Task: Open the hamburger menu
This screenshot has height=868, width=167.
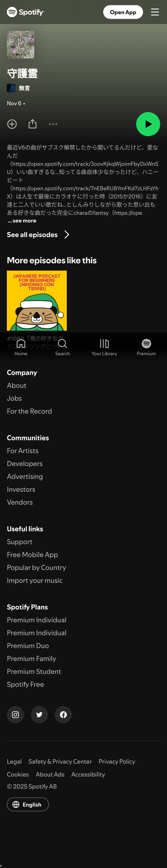Action: [x=155, y=12]
